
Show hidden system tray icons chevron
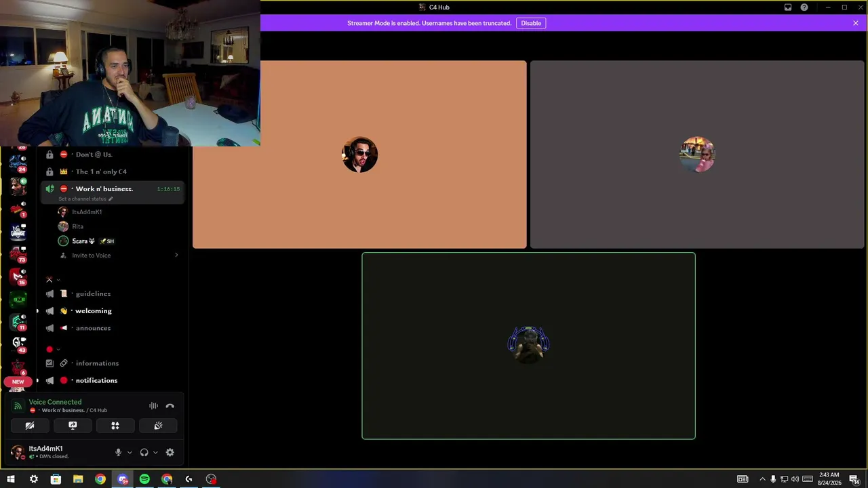762,479
